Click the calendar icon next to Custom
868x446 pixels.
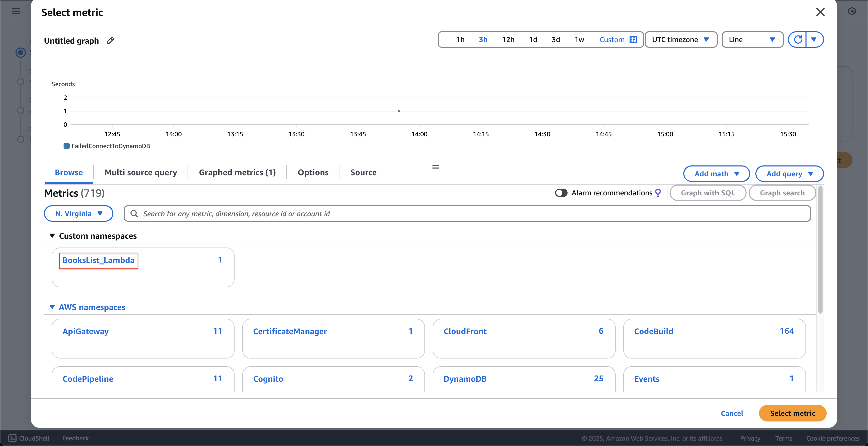pyautogui.click(x=633, y=39)
